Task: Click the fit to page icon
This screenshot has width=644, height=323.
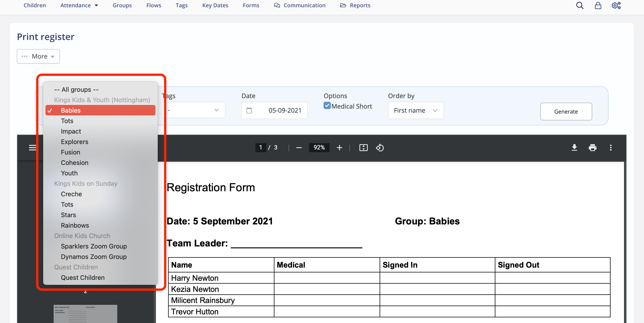Action: [363, 147]
